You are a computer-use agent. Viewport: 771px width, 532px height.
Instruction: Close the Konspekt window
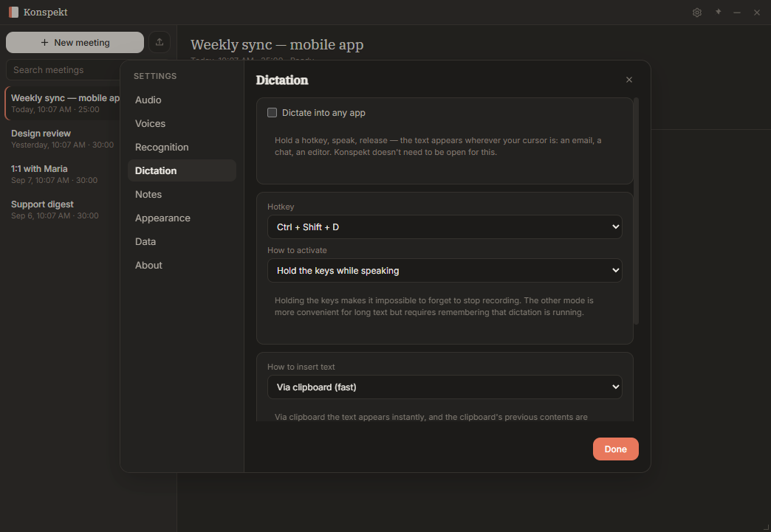coord(757,13)
